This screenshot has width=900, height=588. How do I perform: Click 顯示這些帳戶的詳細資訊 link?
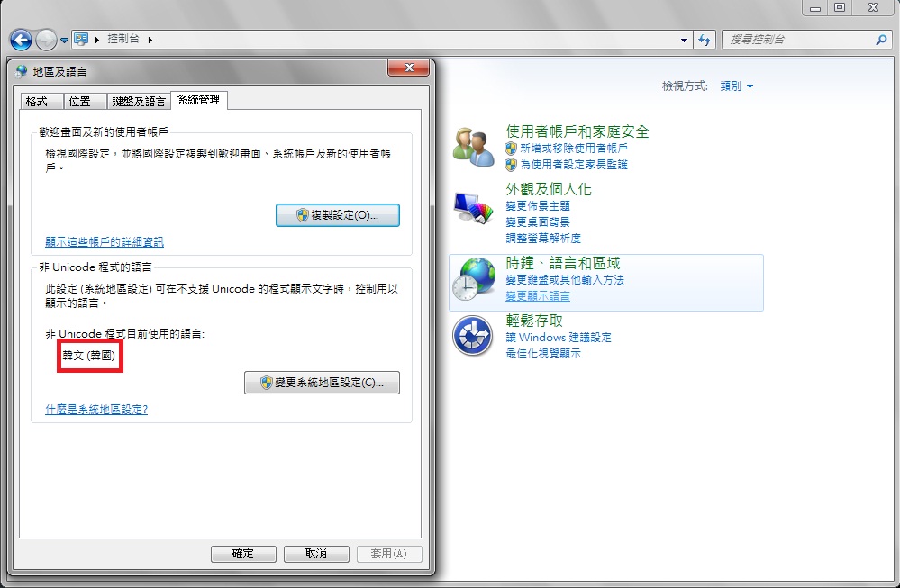click(105, 242)
